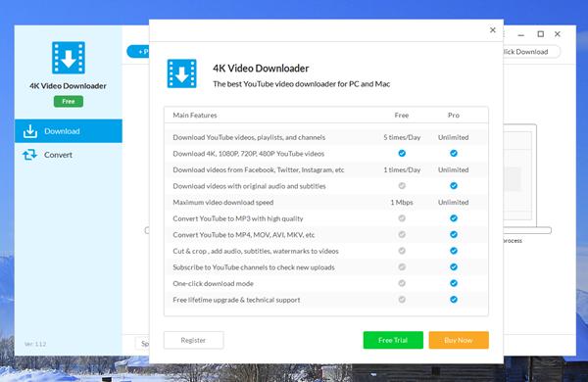Click the dialog's 4K Video Downloader logo

tap(182, 73)
